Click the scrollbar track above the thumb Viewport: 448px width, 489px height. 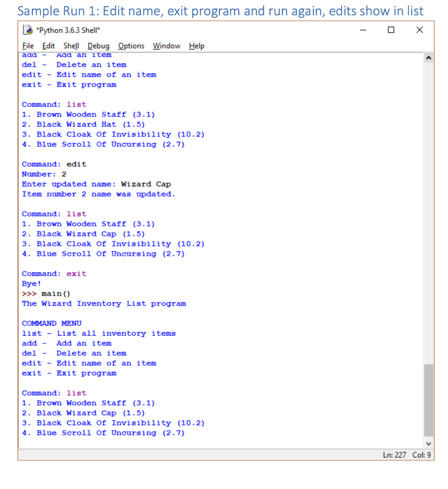[428, 215]
